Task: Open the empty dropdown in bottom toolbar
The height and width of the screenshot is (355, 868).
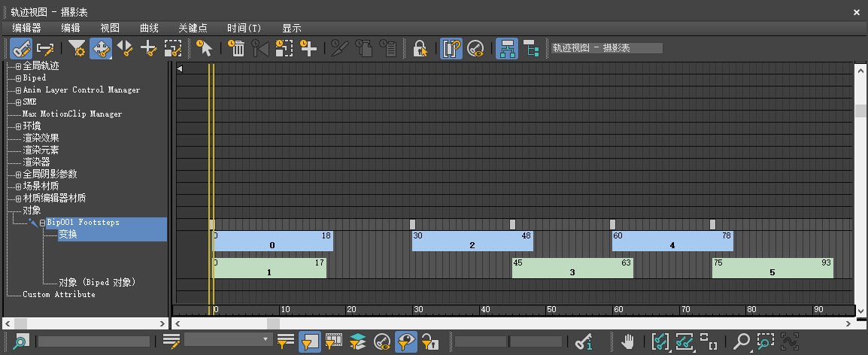Action: coord(228,340)
